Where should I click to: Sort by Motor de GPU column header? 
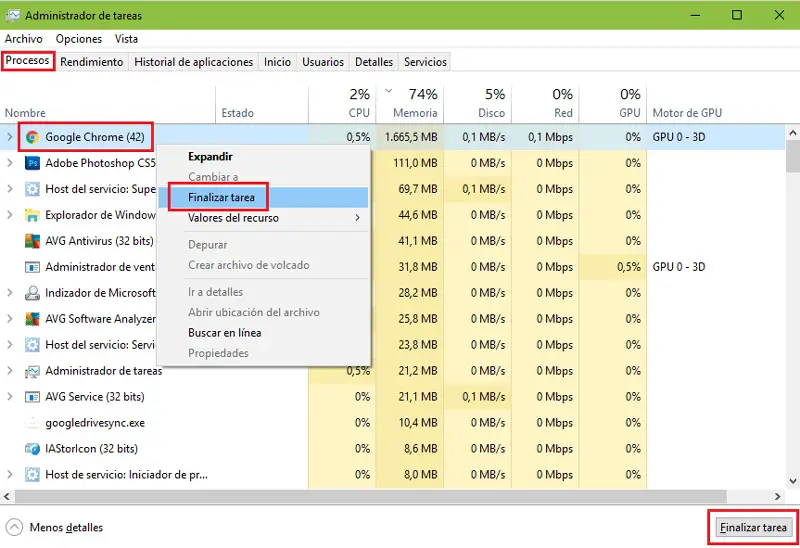point(687,113)
